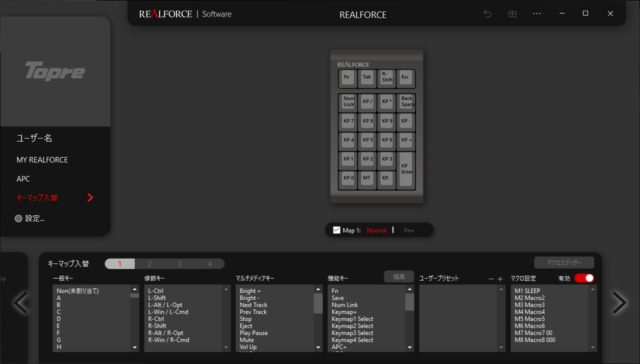Image resolution: width=640 pixels, height=364 pixels.
Task: Select M7 Macro7 00 in macro list
Action: tap(533, 333)
